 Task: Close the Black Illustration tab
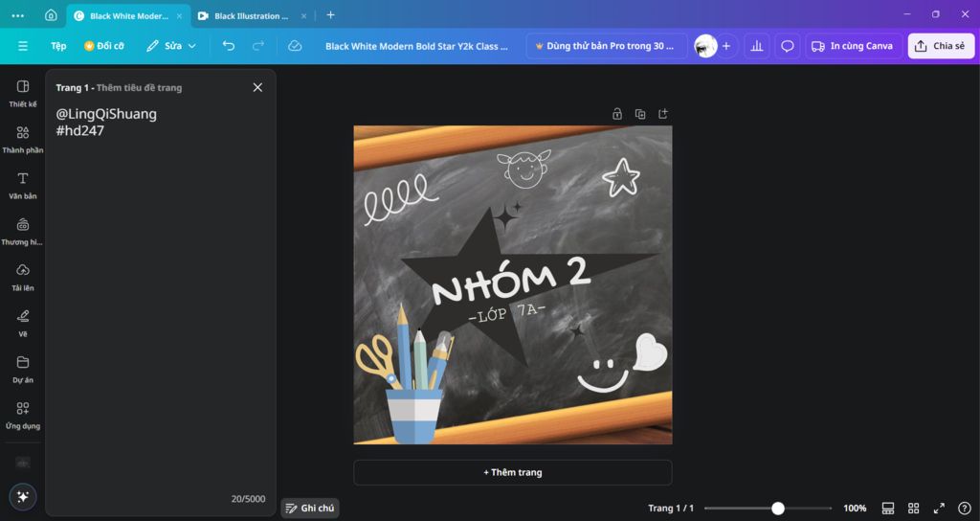point(303,15)
